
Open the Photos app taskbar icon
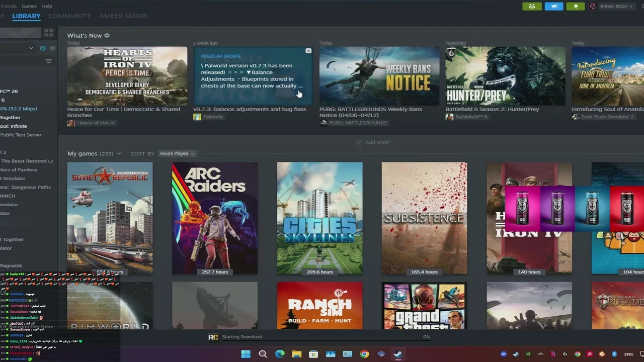pyautogui.click(x=331, y=354)
